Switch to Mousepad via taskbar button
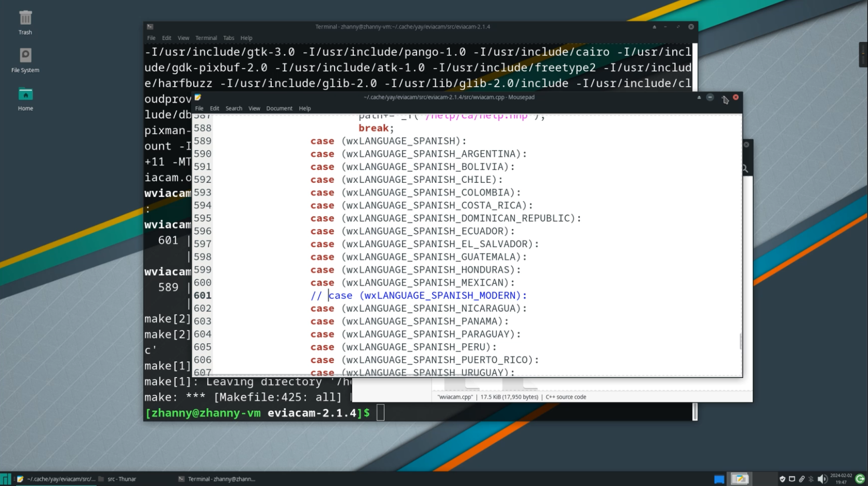The height and width of the screenshot is (486, 868). coord(56,479)
